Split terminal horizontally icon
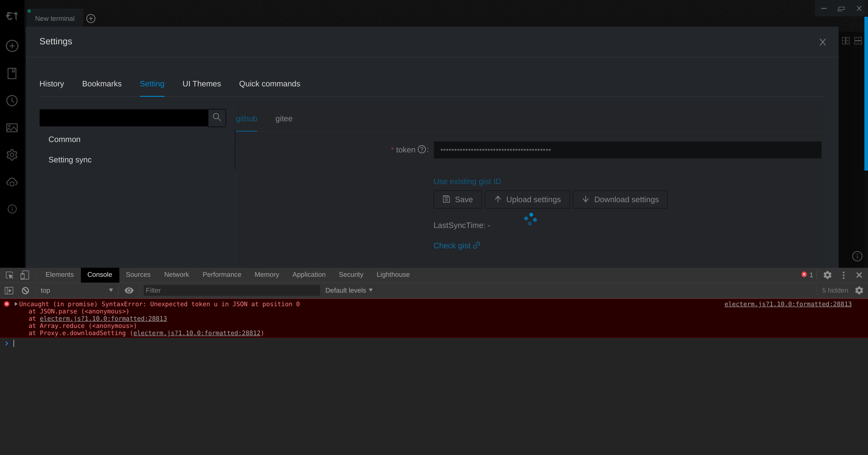Viewport: 868px width, 455px height. 858,41
